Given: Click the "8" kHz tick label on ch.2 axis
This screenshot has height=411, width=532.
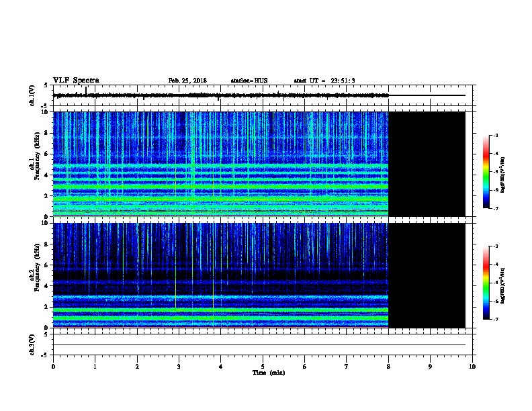Looking at the screenshot, I should coord(46,244).
